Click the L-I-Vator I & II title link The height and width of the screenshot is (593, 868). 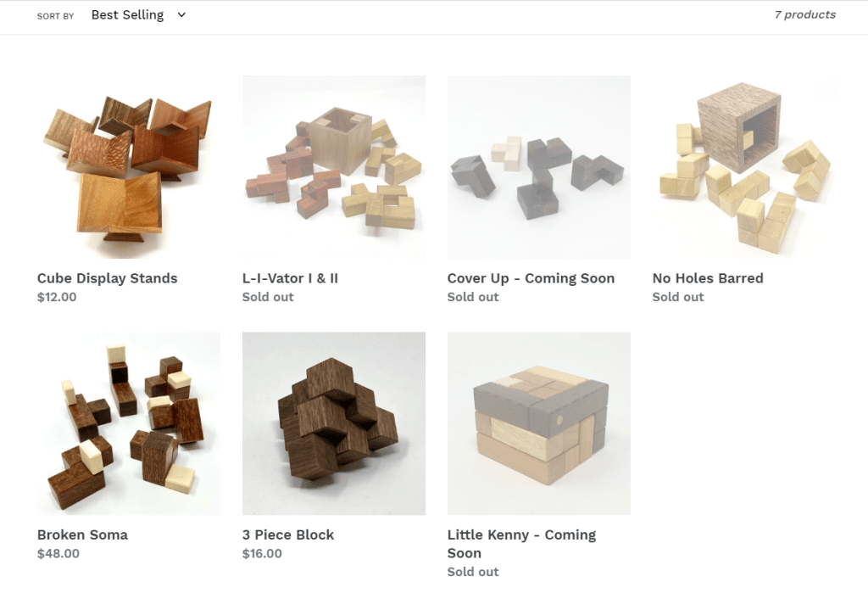coord(290,278)
